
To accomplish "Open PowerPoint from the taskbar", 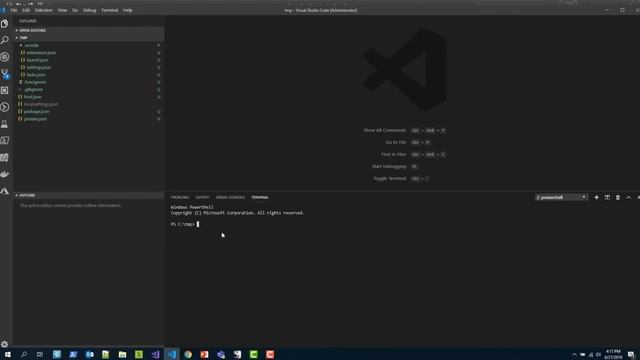I will pyautogui.click(x=204, y=354).
